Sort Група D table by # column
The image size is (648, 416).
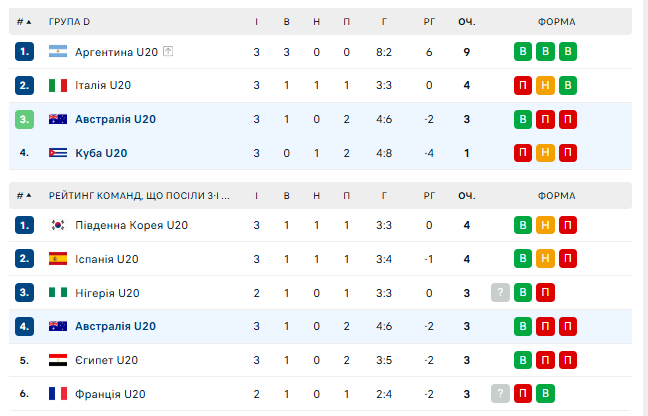pos(24,21)
